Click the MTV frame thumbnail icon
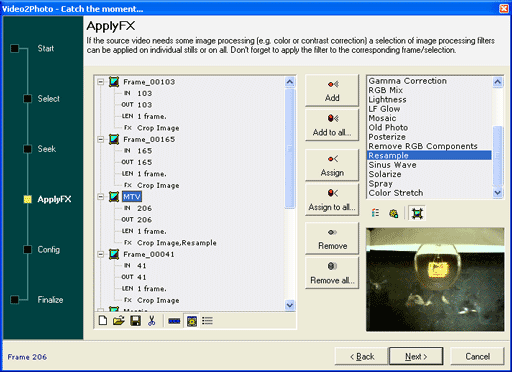Screen dimensions: 512x372 114,196
